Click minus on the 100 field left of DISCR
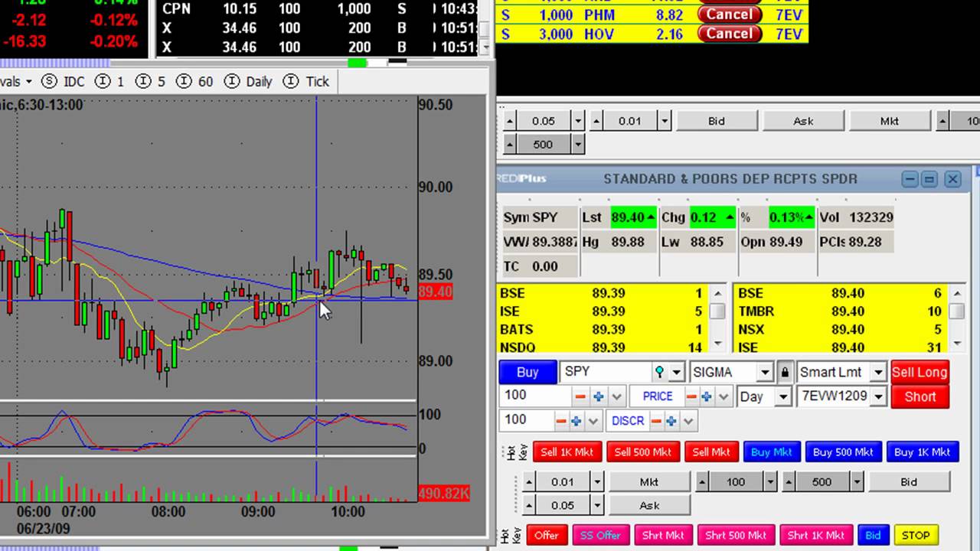Viewport: 980px width, 551px height. [x=561, y=421]
